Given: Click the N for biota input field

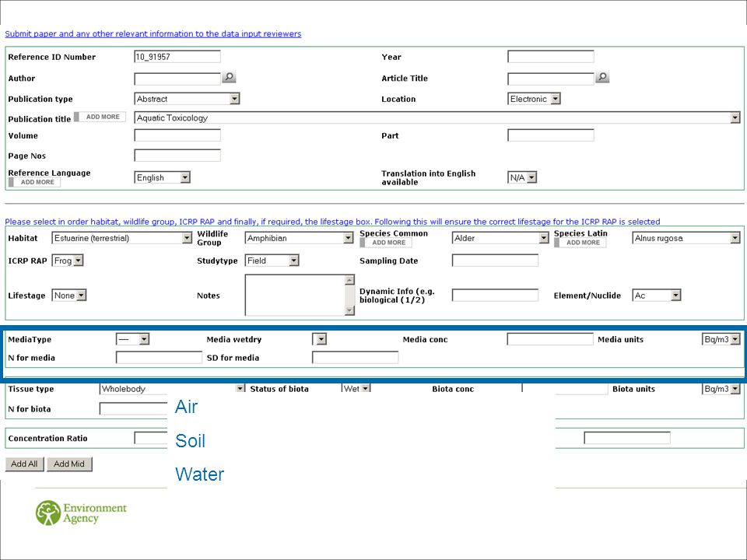Looking at the screenshot, I should tap(133, 408).
